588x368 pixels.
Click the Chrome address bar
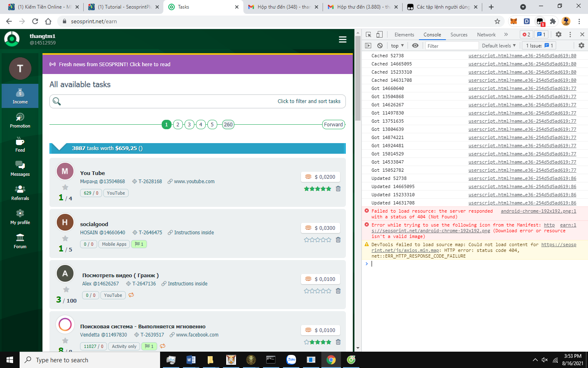(280, 21)
